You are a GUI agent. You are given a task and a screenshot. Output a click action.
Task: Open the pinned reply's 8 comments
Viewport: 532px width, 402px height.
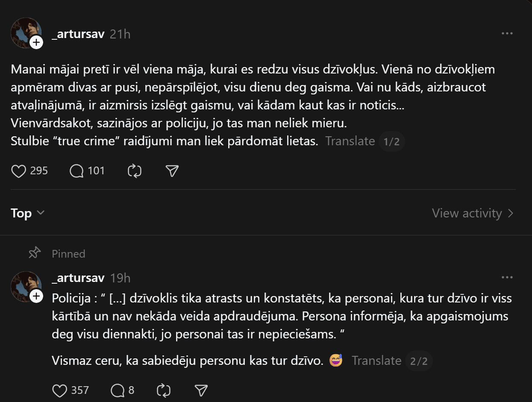(118, 390)
